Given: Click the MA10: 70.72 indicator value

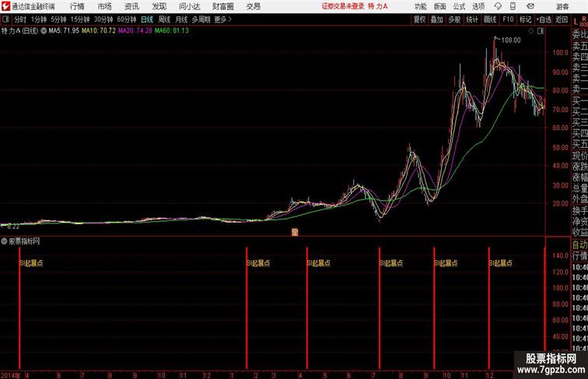Looking at the screenshot, I should pyautogui.click(x=99, y=31).
